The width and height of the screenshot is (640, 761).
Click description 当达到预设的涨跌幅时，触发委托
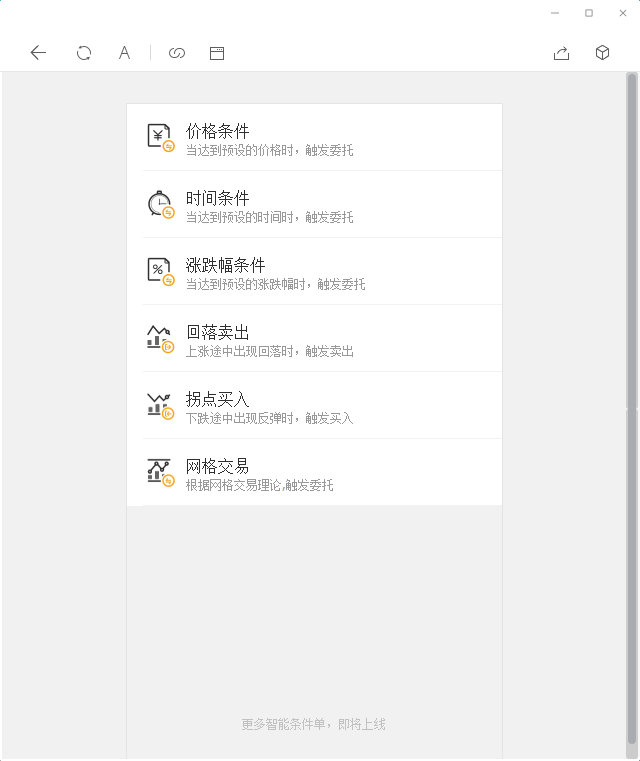coord(276,284)
